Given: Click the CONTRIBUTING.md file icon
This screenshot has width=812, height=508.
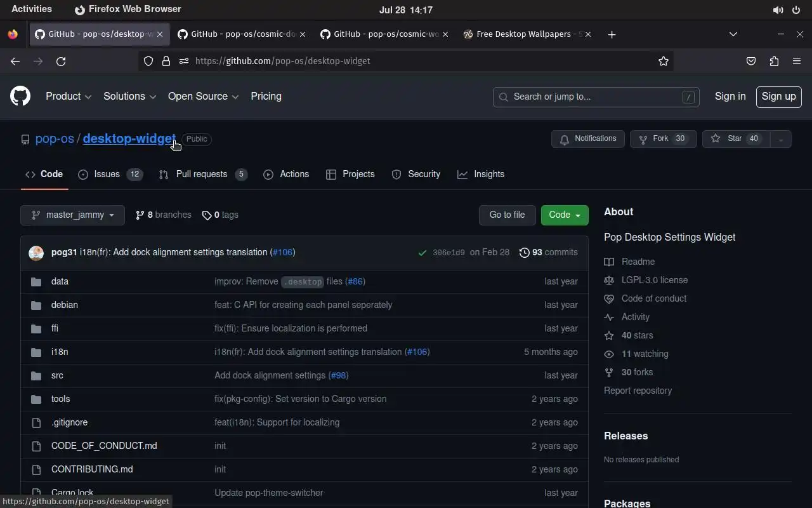Looking at the screenshot, I should point(36,469).
